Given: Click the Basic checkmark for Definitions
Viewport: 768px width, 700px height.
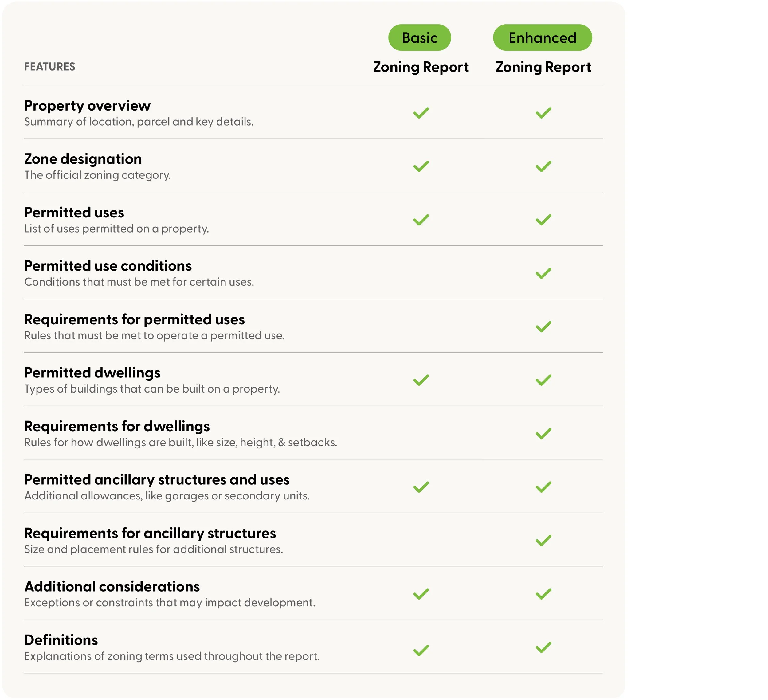Looking at the screenshot, I should pyautogui.click(x=421, y=650).
